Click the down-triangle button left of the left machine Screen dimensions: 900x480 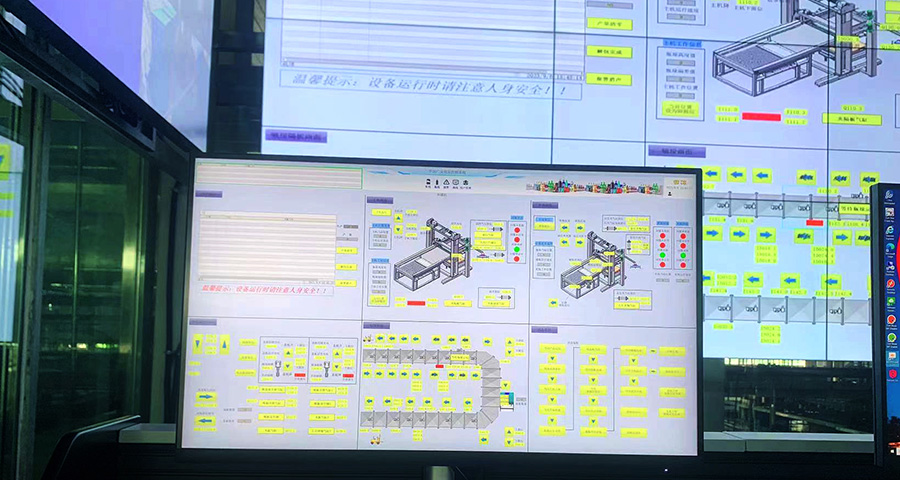[x=399, y=231]
